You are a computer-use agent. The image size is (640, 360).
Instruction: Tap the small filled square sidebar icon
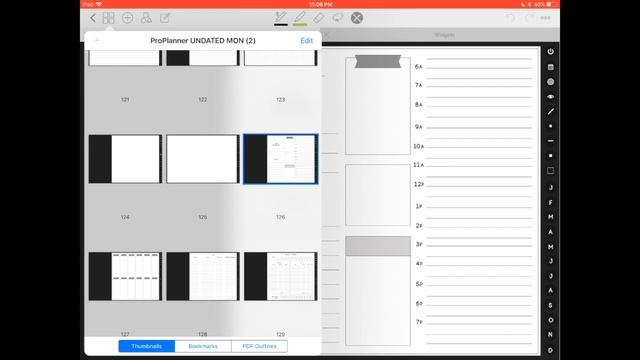[x=551, y=156]
